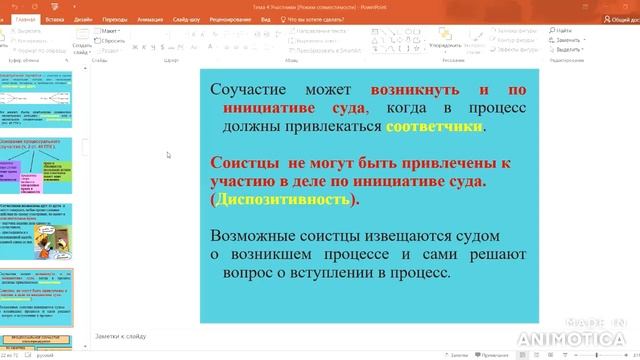
Task: Click the 'Заметки к слайду' notes field
Action: (121, 336)
